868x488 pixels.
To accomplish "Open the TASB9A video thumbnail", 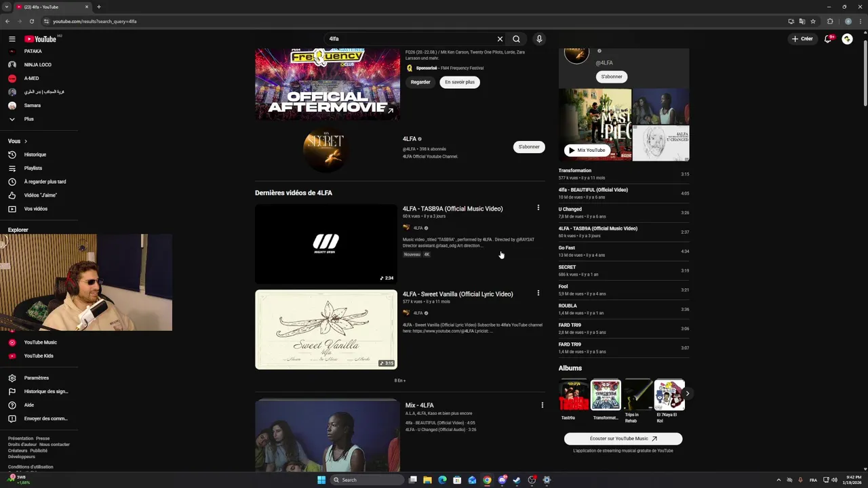I will click(326, 244).
